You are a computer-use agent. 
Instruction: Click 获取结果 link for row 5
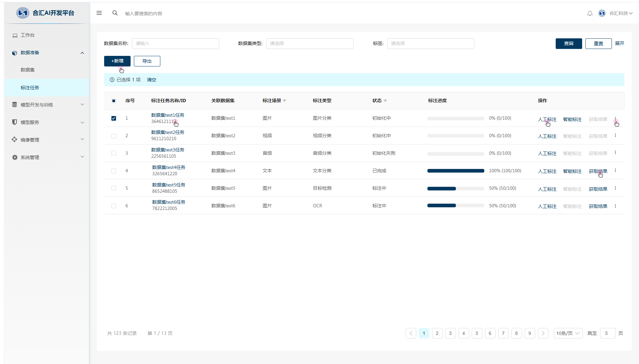pos(598,189)
